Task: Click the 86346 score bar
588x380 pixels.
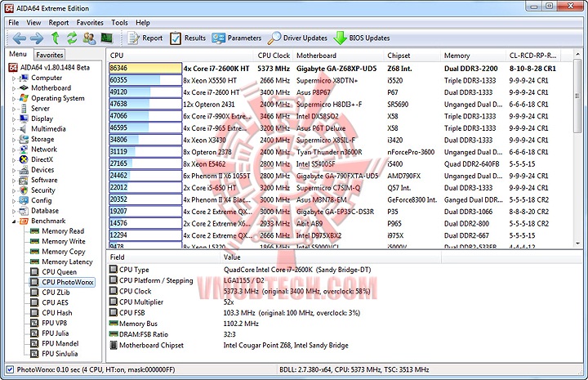Action: pyautogui.click(x=145, y=69)
